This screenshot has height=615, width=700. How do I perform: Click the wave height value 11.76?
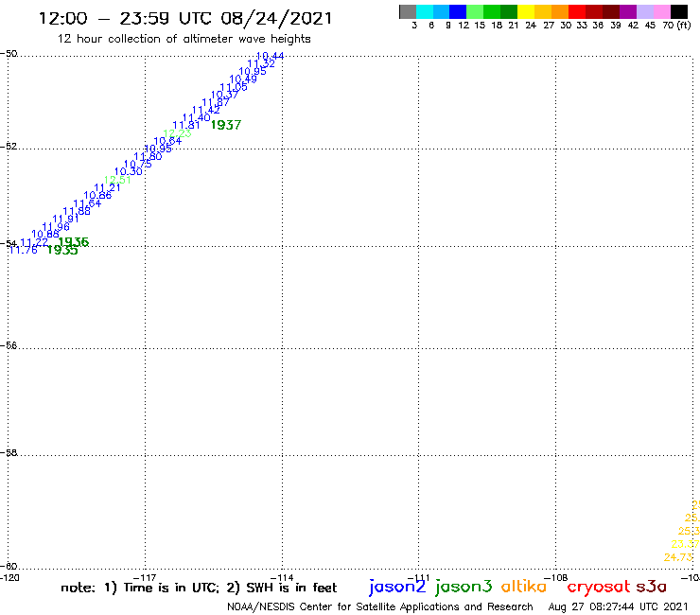[x=24, y=250]
